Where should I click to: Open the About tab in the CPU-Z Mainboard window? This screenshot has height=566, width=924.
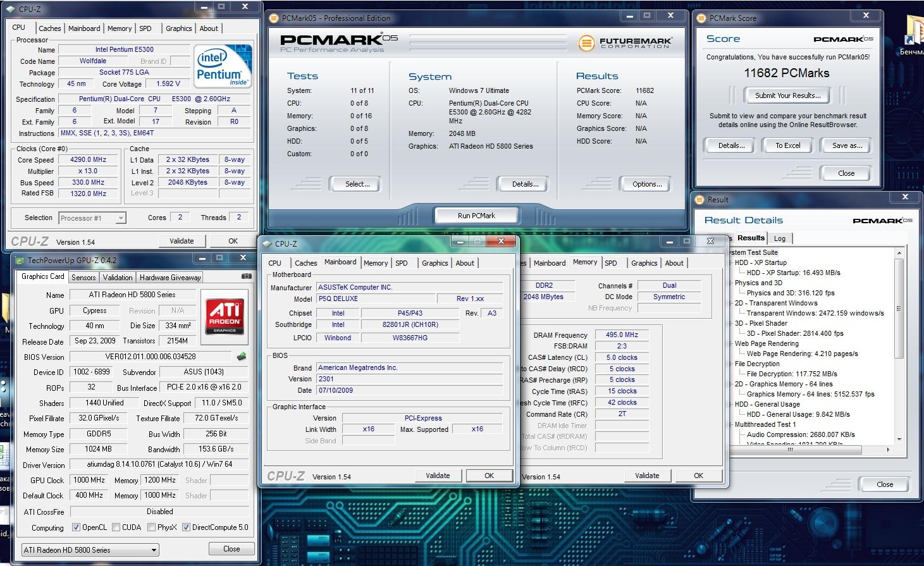465,263
